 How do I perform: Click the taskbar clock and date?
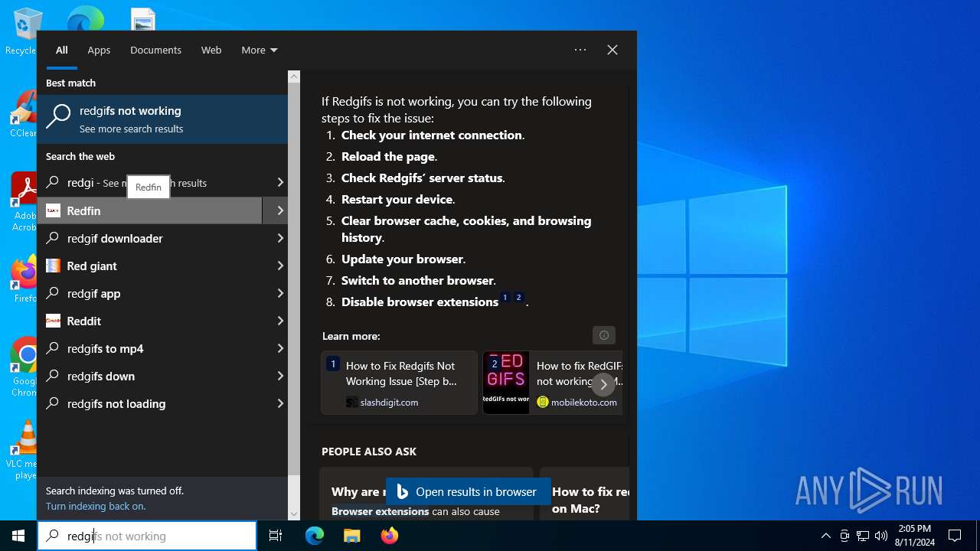coord(914,536)
